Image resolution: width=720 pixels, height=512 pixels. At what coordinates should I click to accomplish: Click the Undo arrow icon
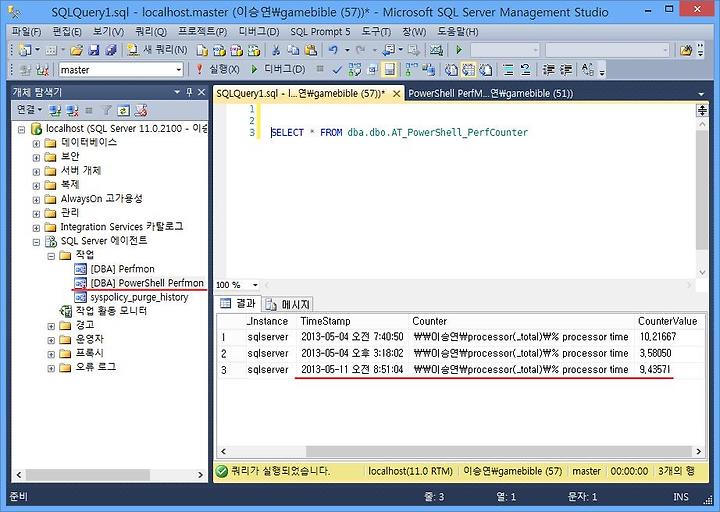tap(333, 50)
